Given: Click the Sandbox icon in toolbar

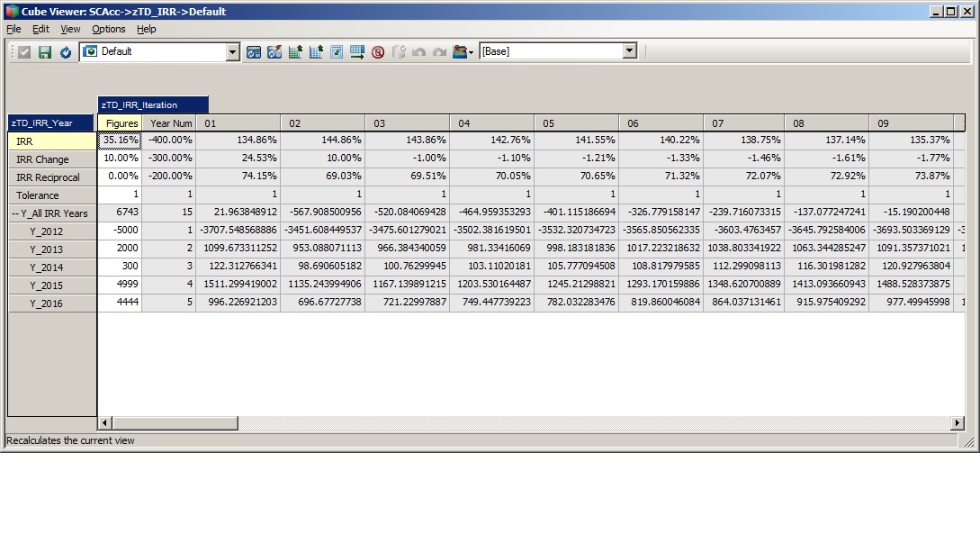Looking at the screenshot, I should point(459,52).
